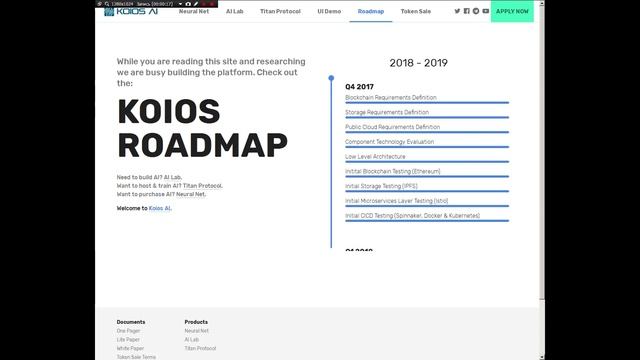This screenshot has height=360, width=640.
Task: Open the Neural Net nav tab
Action: tap(194, 11)
